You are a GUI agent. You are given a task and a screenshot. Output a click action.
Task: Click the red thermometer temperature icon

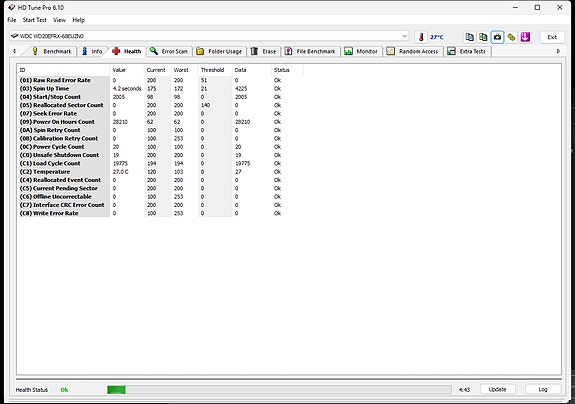(x=421, y=37)
